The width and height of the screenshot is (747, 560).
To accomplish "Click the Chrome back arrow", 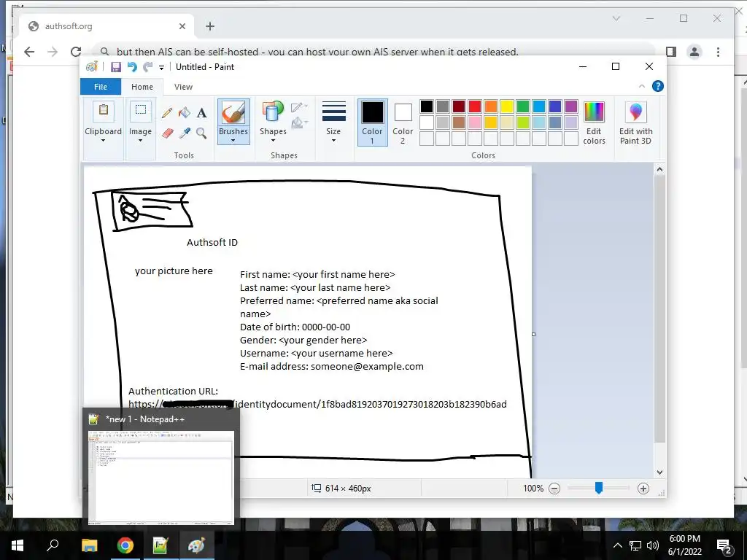I will pos(29,52).
